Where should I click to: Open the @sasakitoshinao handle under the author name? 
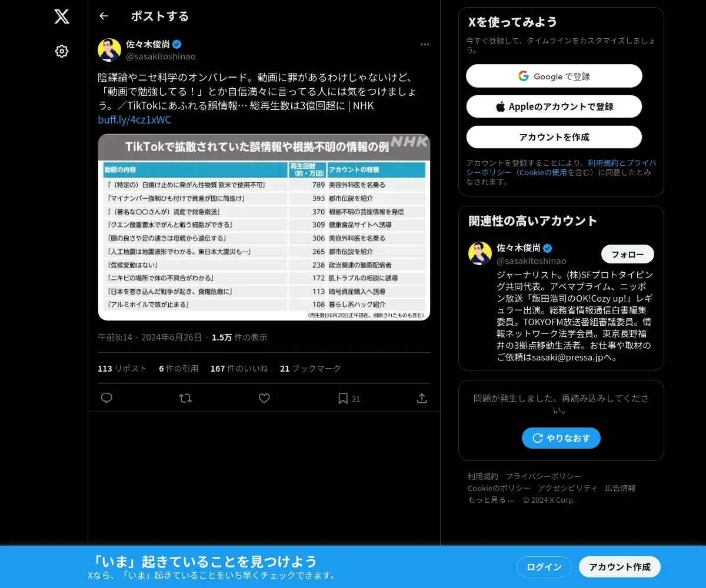(161, 56)
